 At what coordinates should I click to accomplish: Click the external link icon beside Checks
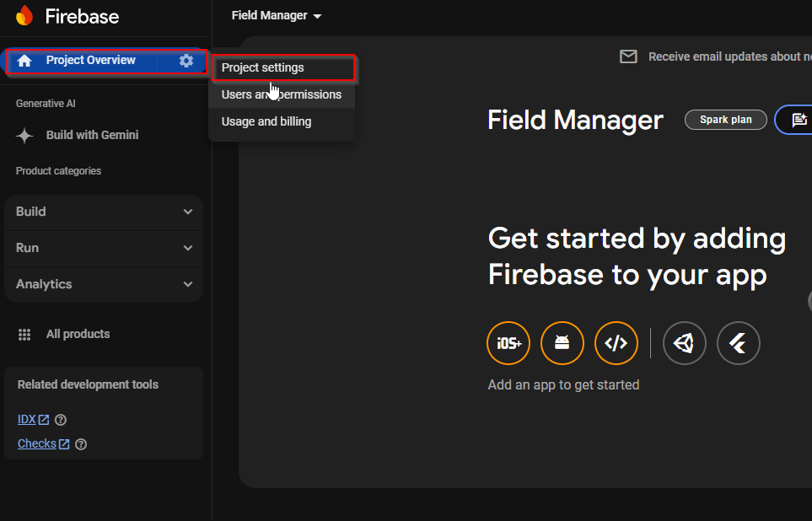click(x=64, y=443)
